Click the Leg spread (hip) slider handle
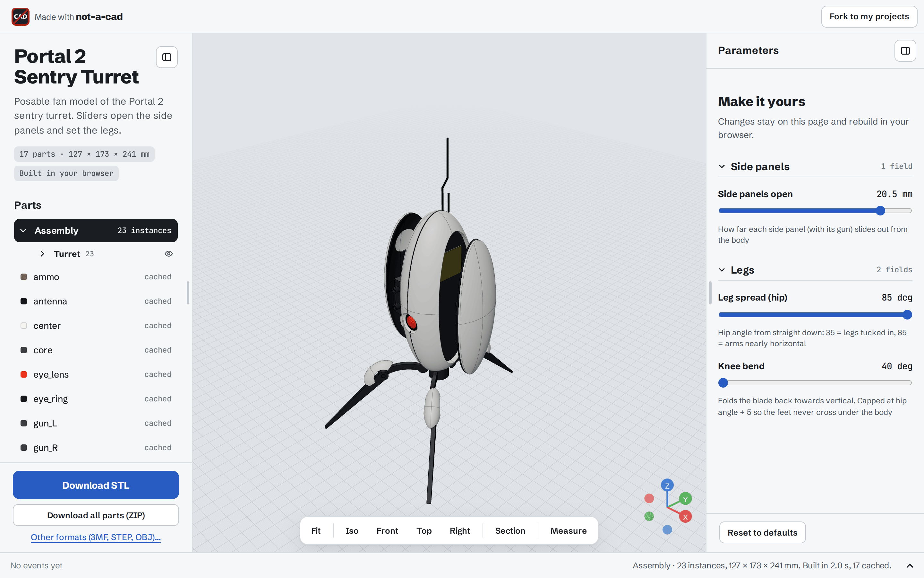Viewport: 924px width, 578px height. pyautogui.click(x=907, y=315)
